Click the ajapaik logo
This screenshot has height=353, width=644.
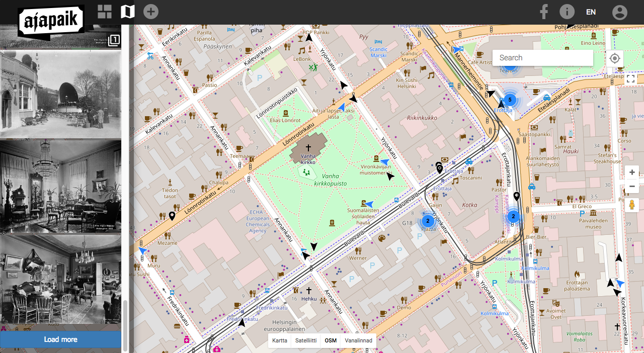(x=50, y=21)
